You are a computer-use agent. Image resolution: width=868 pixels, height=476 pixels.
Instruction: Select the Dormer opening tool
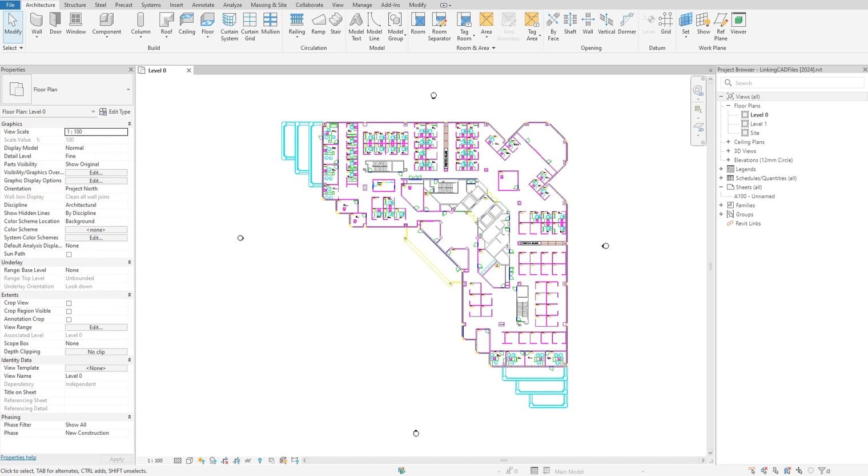[627, 24]
